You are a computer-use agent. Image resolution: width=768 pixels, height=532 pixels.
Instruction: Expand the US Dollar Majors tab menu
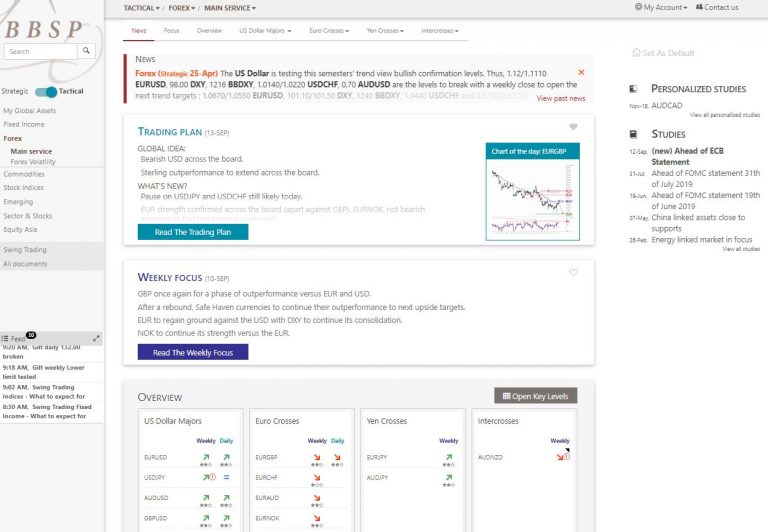click(x=265, y=30)
